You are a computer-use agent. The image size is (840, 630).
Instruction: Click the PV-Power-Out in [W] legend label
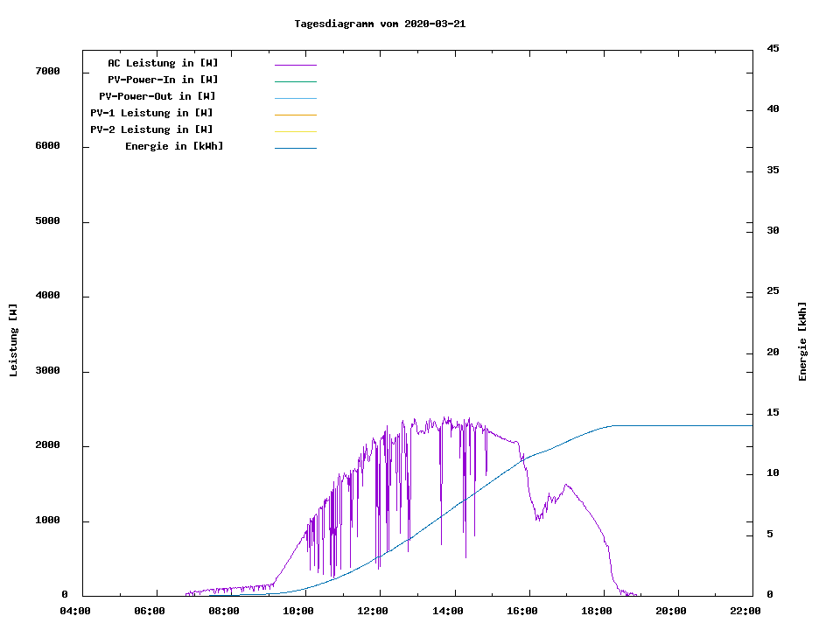pyautogui.click(x=157, y=96)
